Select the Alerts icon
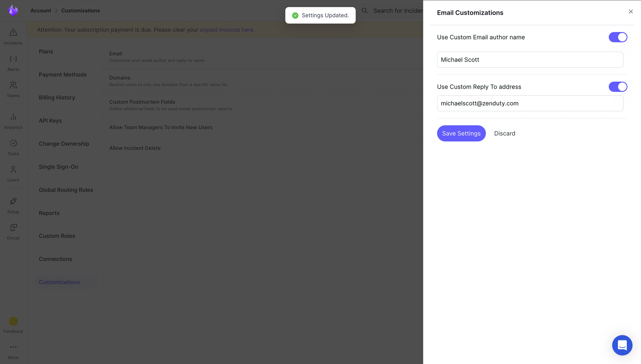 [13, 63]
